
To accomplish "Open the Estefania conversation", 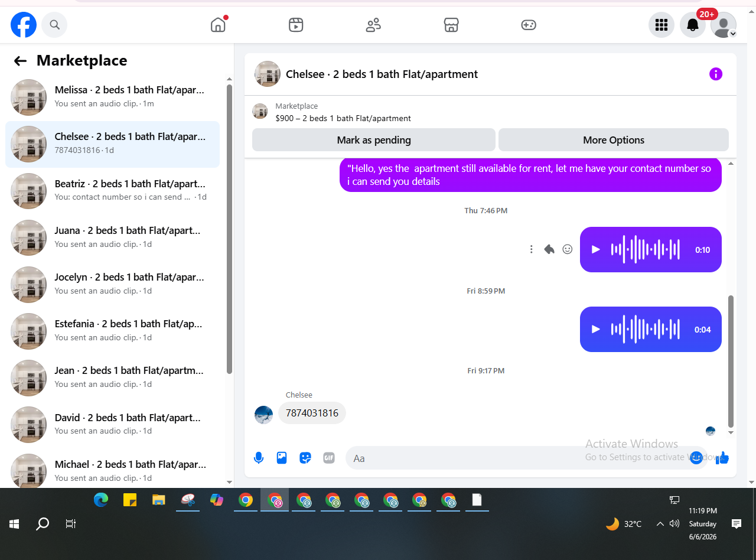I will coord(112,331).
